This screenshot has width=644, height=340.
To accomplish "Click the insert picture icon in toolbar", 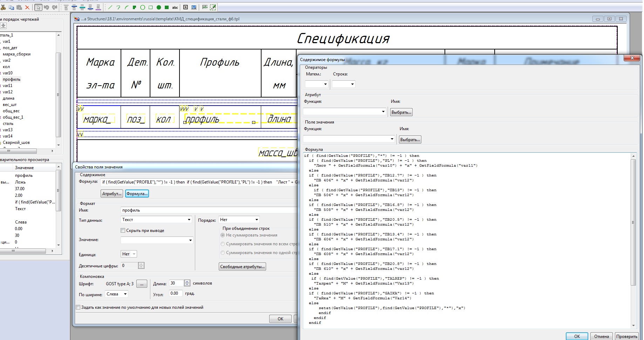I will [194, 7].
